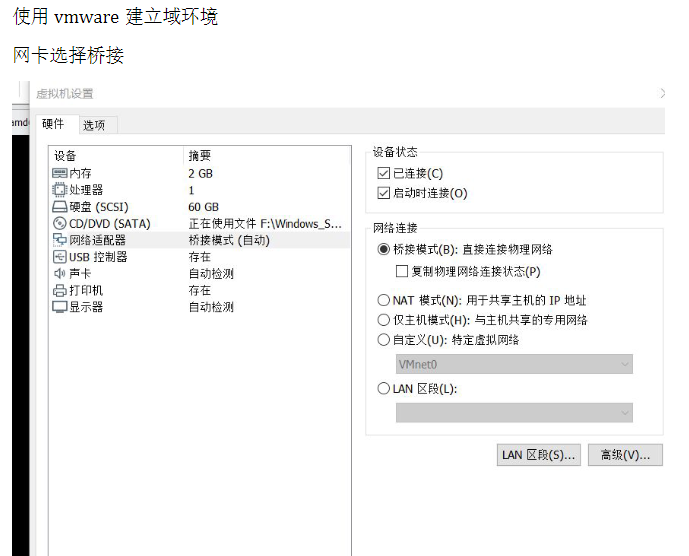Viewport: 689px width, 556px height.
Task: Click the processor (处理器) device icon
Action: point(60,190)
